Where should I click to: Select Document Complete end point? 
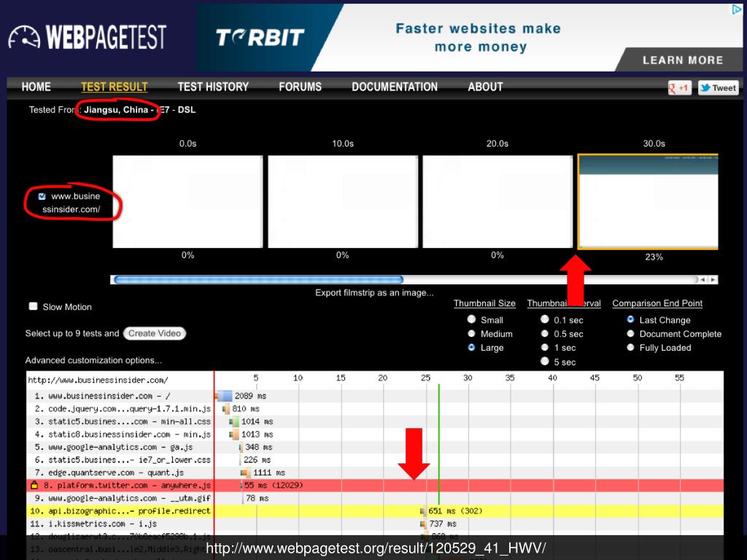point(631,333)
